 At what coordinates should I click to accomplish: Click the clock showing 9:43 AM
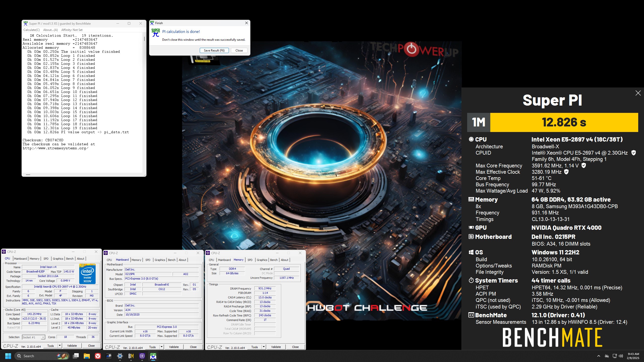tap(633, 354)
